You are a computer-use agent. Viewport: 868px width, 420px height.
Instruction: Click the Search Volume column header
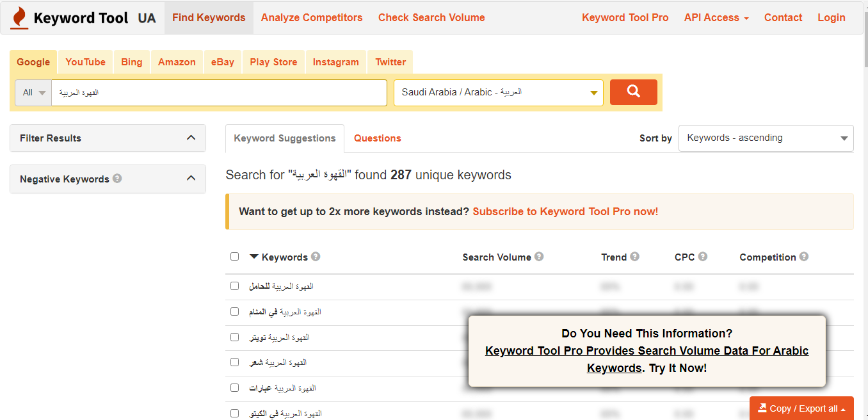pyautogui.click(x=497, y=257)
